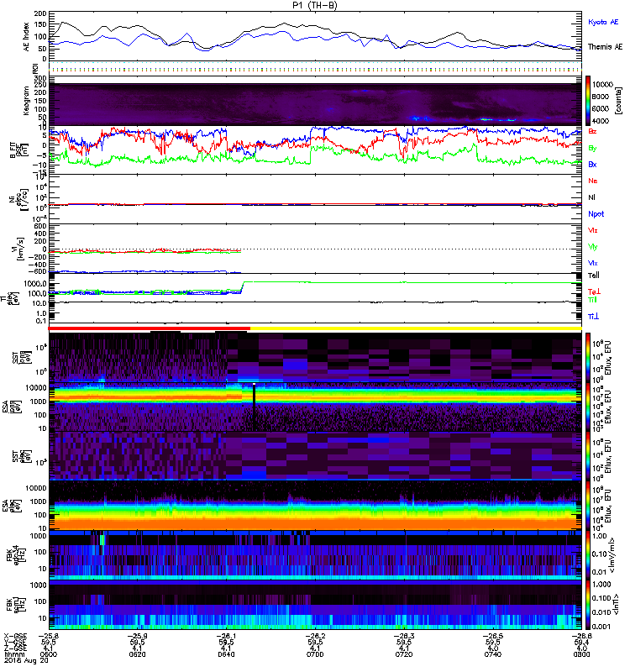This screenshot has height=672, width=630.
Task: Select the black Te∥ legend label
Action: point(593,276)
